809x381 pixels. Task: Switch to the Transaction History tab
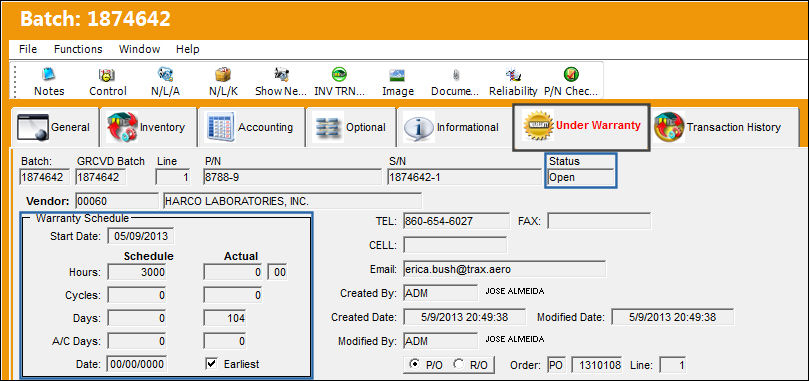click(x=724, y=127)
